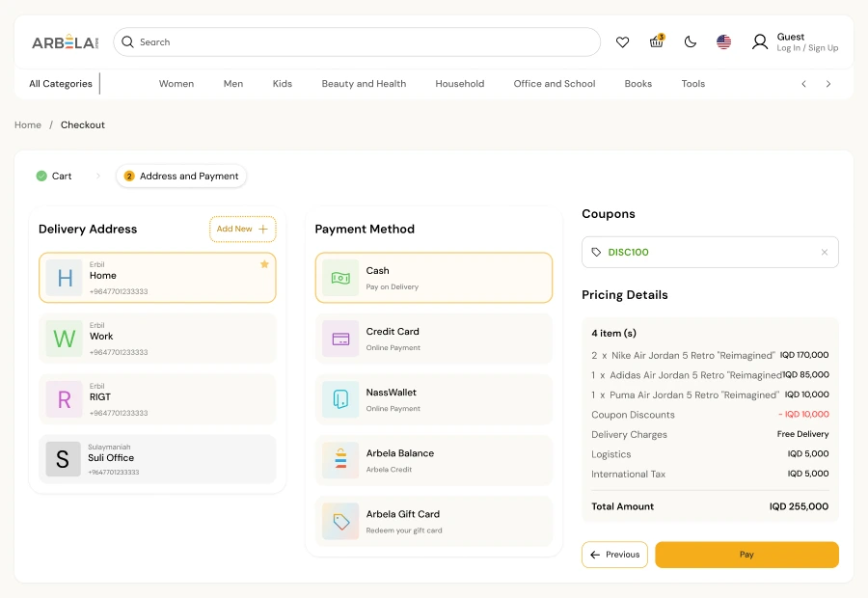Click the green W avatar tile

coord(65,339)
